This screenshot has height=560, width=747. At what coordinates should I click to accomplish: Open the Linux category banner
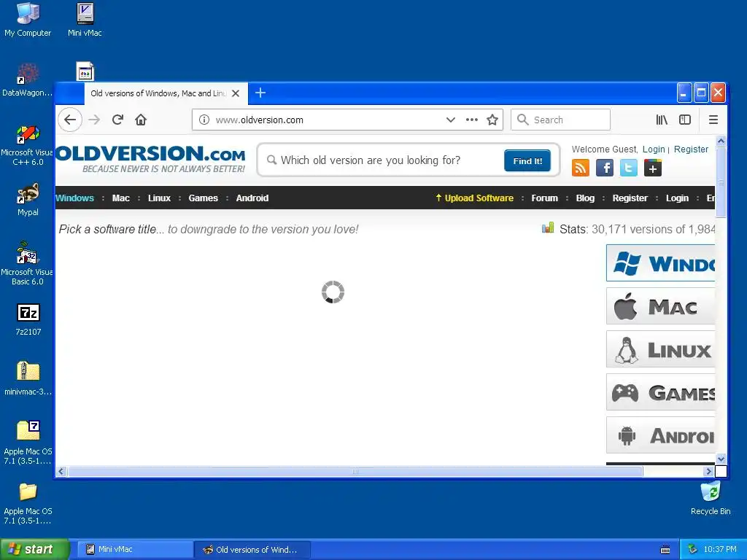click(x=660, y=349)
